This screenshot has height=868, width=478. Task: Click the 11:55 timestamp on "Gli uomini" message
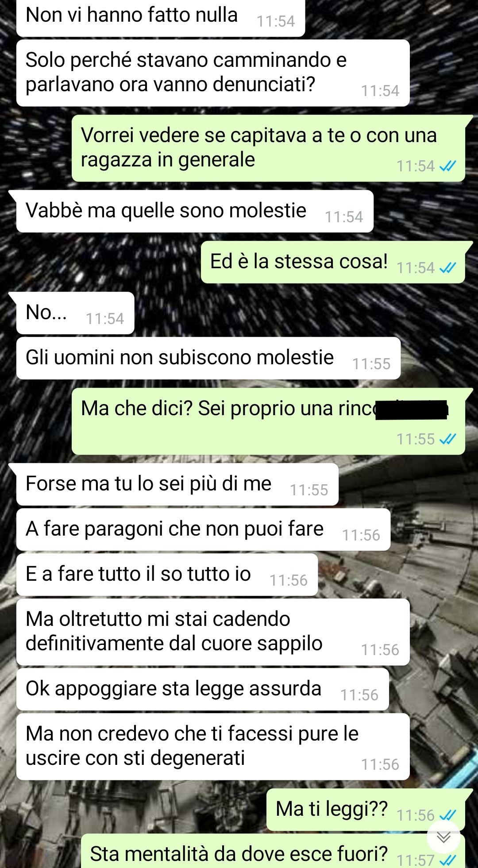(x=371, y=364)
